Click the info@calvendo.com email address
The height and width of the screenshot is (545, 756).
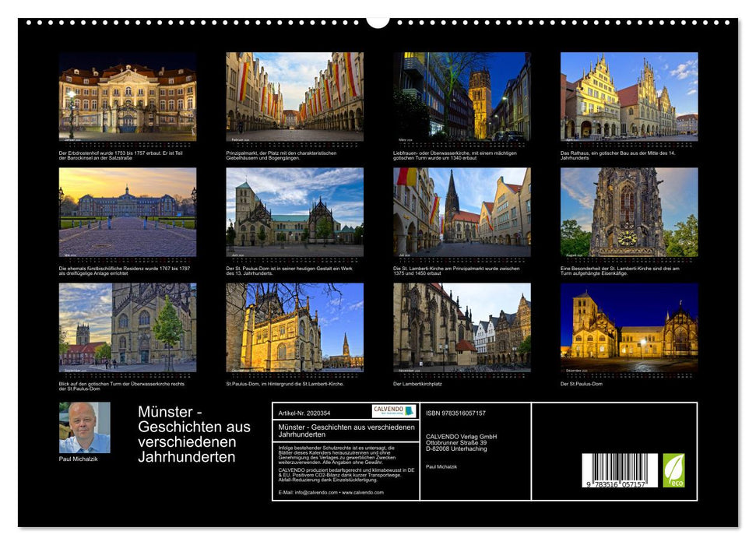[313, 493]
